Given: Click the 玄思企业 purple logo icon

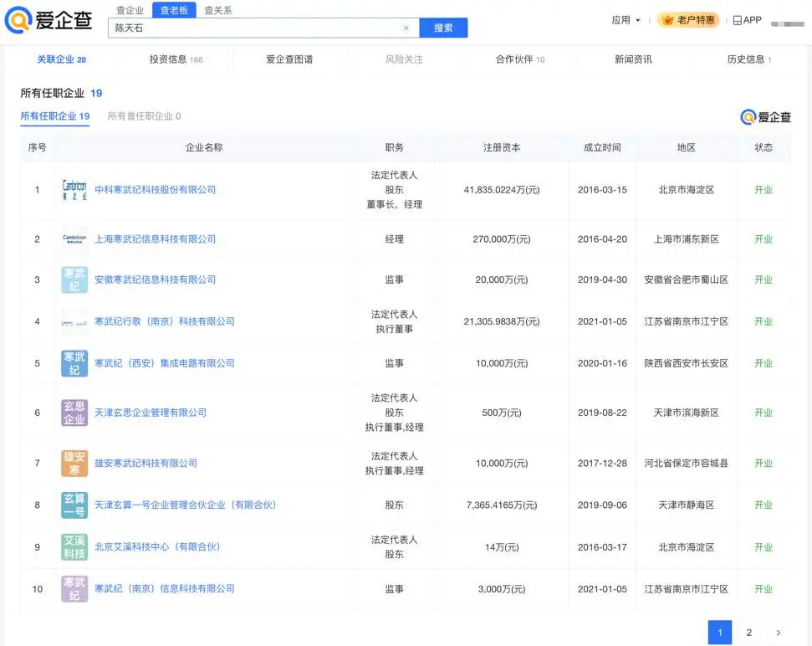Looking at the screenshot, I should 74,413.
